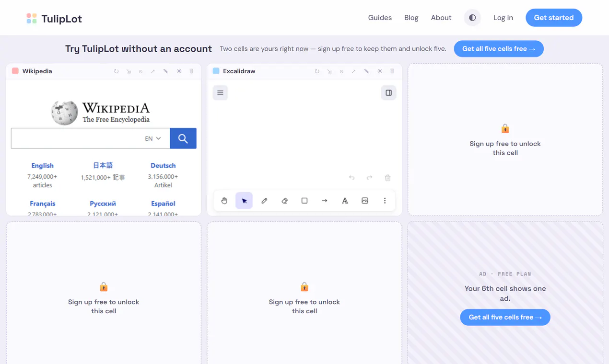Image resolution: width=609 pixels, height=364 pixels.
Task: Select the Excalidraw pencil draw tool
Action: pyautogui.click(x=264, y=201)
